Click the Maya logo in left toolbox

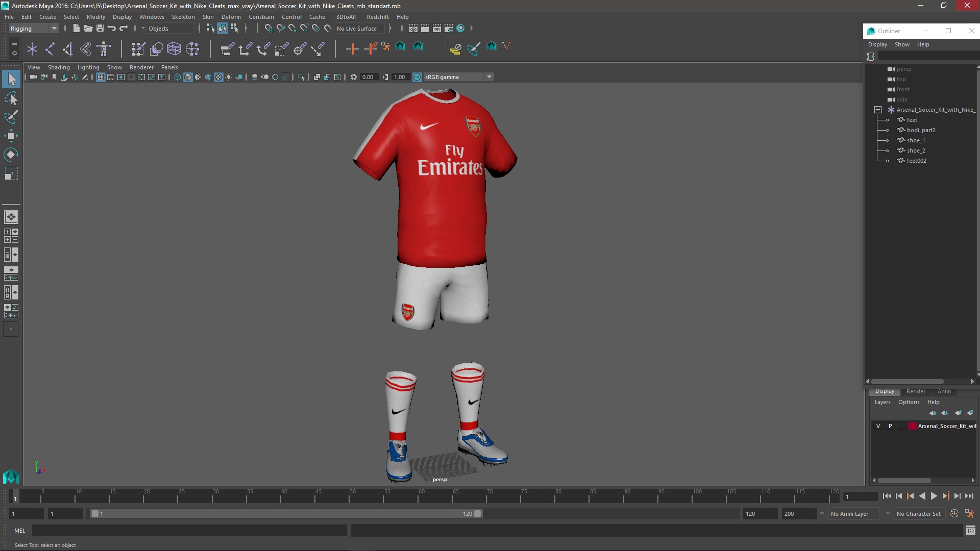click(x=11, y=477)
